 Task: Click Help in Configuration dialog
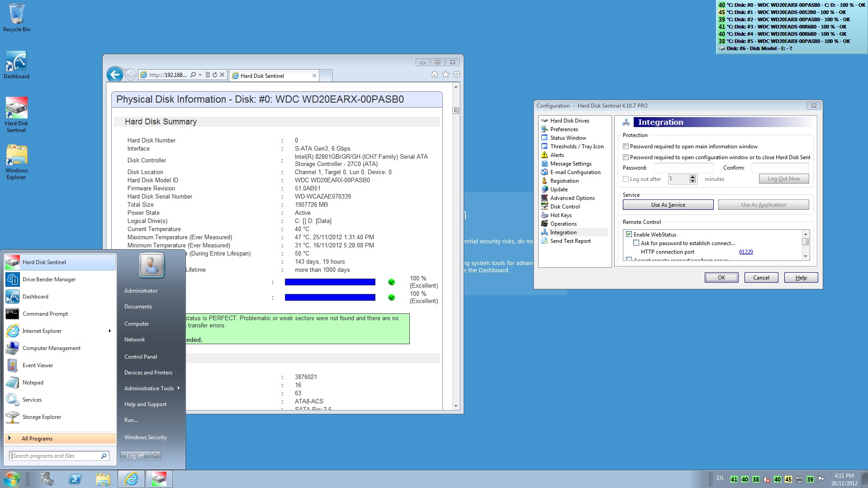coord(801,278)
